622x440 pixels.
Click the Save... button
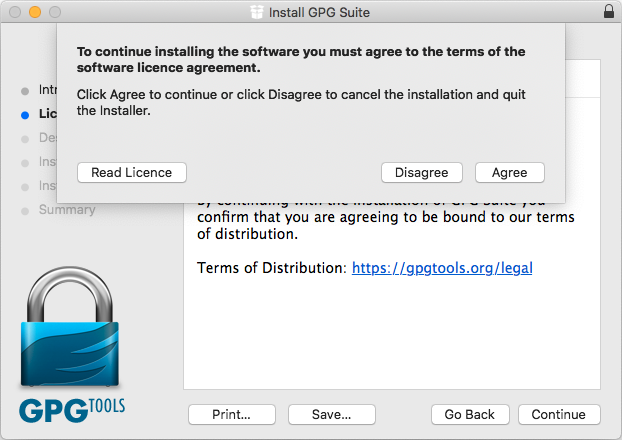(332, 415)
